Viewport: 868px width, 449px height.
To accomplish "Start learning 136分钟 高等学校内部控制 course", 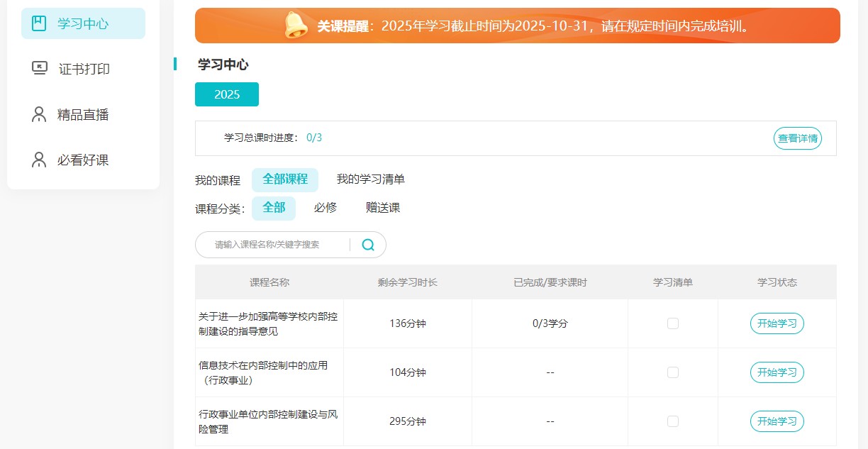I will pyautogui.click(x=777, y=323).
